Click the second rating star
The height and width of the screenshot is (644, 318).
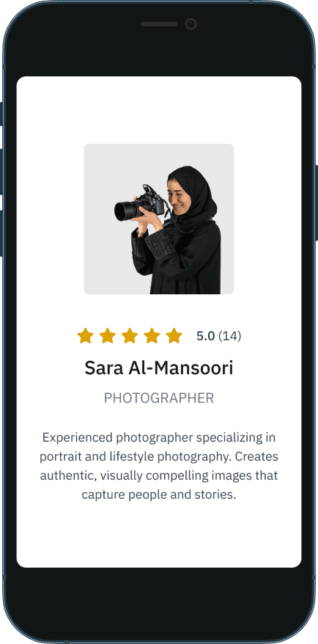pyautogui.click(x=108, y=335)
